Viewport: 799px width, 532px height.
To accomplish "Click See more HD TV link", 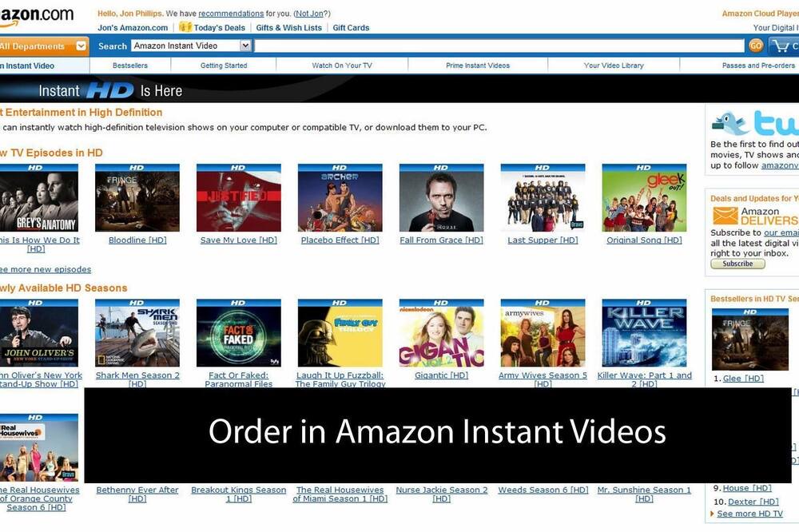I will (749, 514).
